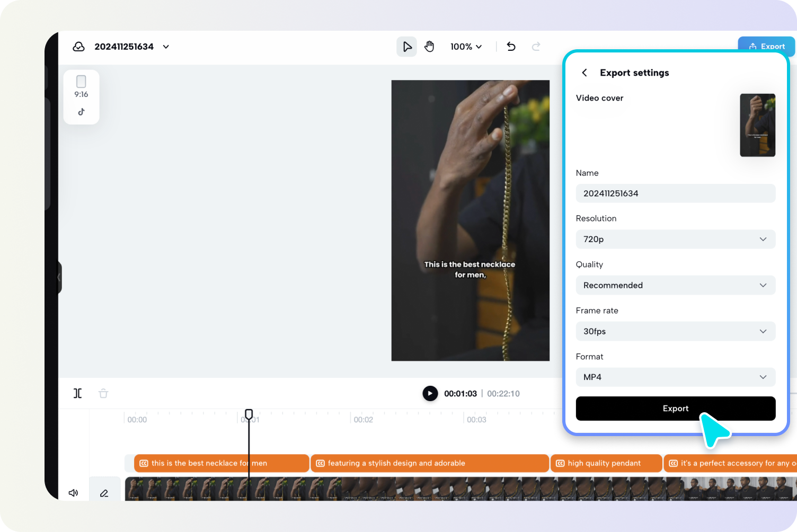797x532 pixels.
Task: Mute the audio track with the speaker icon
Action: click(x=73, y=493)
